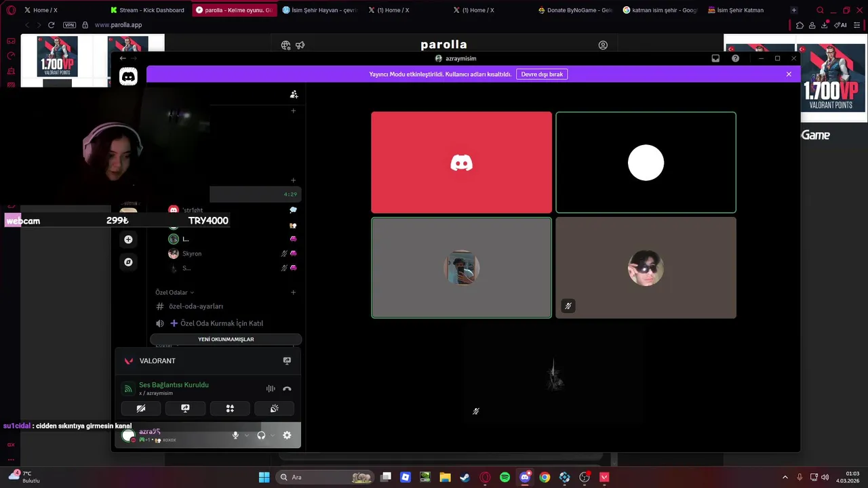Toggle Opera VPN badge
This screenshot has height=488, width=868.
click(69, 25)
